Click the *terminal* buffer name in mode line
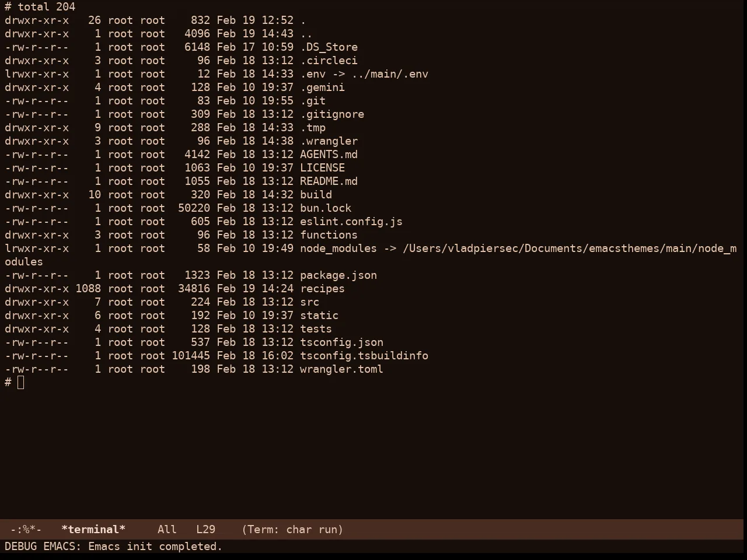Viewport: 747px width, 560px height. tap(93, 530)
